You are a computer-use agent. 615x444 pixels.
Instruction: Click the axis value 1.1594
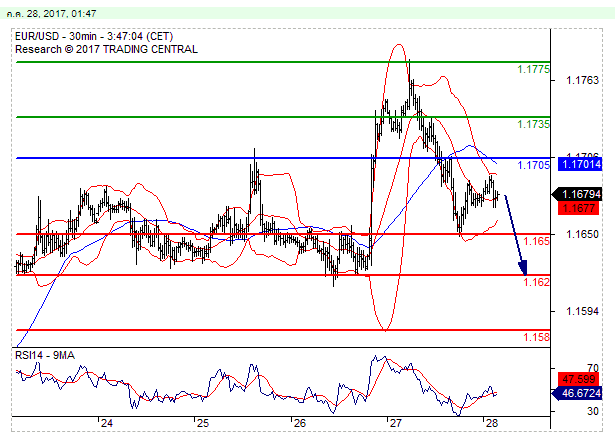pos(582,311)
